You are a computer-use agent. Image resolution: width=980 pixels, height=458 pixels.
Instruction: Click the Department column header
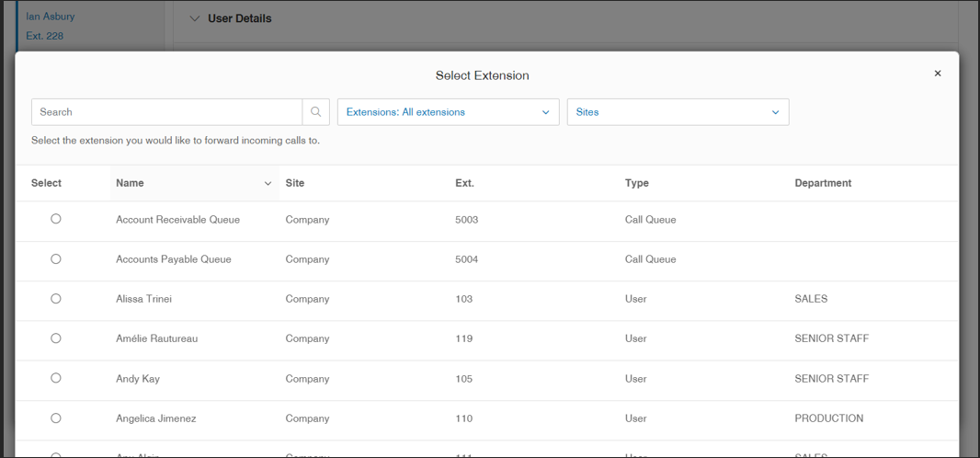823,183
